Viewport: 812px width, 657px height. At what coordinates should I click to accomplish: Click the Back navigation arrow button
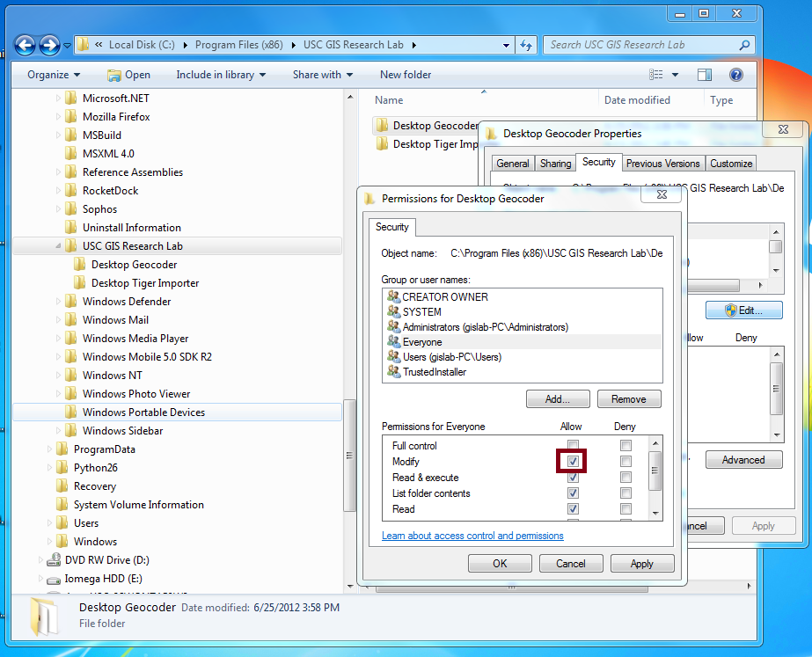(x=26, y=45)
